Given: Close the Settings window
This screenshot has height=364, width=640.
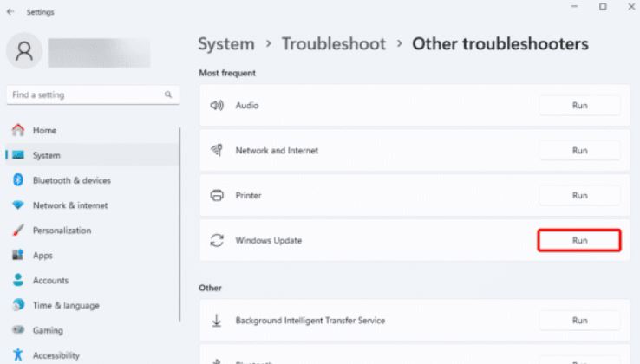Looking at the screenshot, I should tap(631, 7).
